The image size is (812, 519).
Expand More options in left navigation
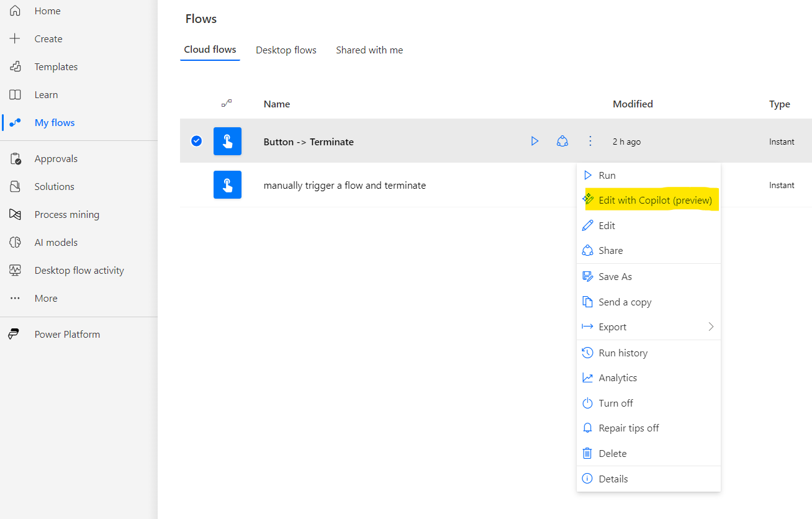click(x=46, y=299)
